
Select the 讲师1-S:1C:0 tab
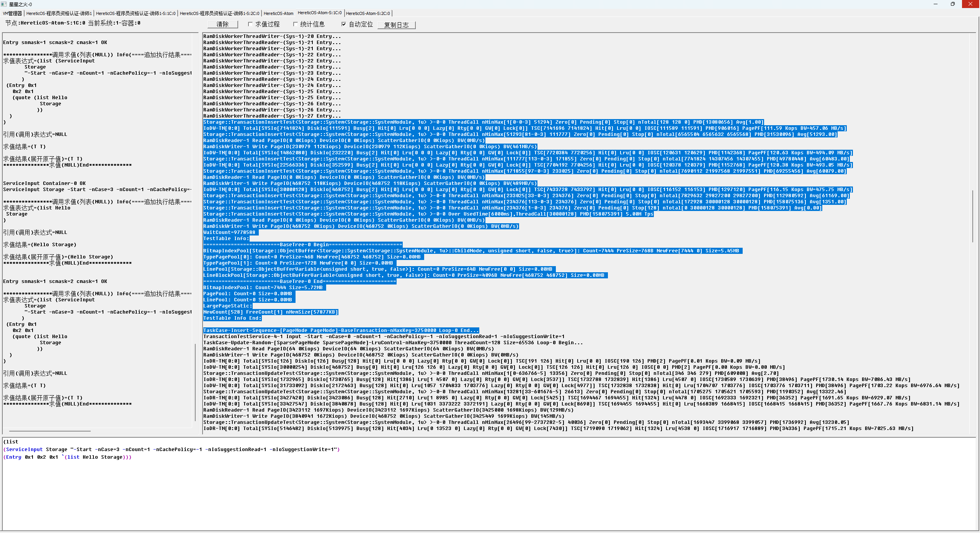point(136,13)
